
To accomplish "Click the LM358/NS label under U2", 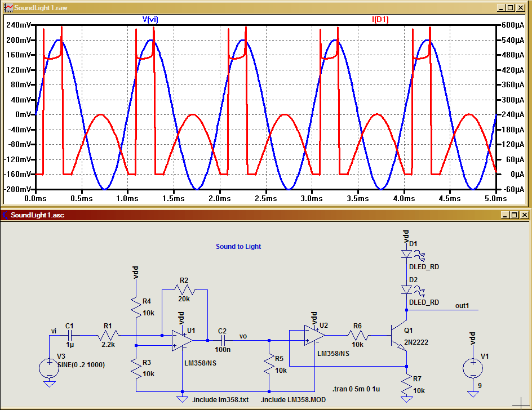I will [x=333, y=353].
